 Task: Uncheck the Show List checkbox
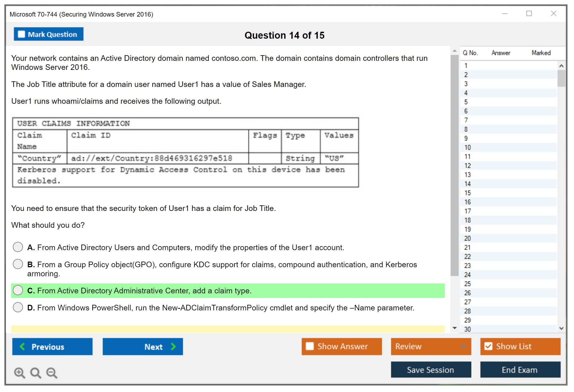point(488,346)
